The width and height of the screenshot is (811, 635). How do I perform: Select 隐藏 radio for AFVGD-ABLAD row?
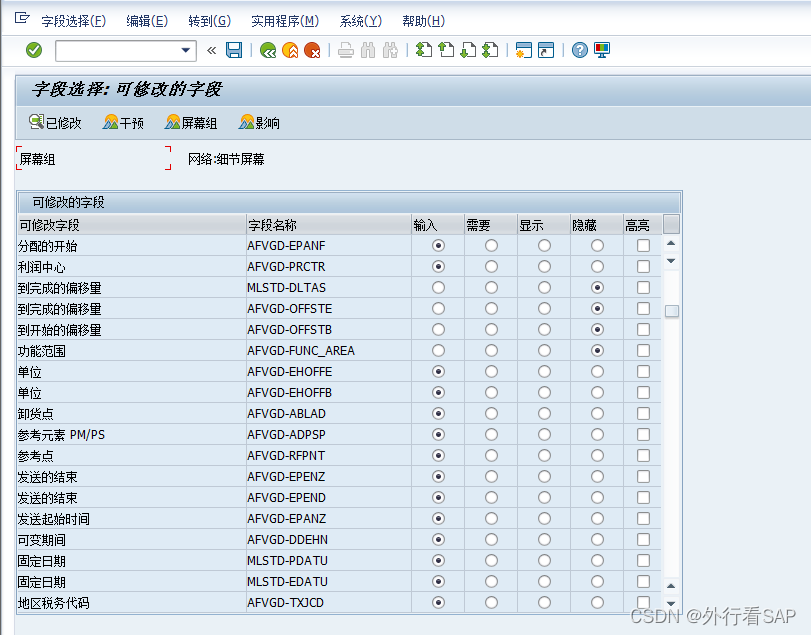[597, 414]
